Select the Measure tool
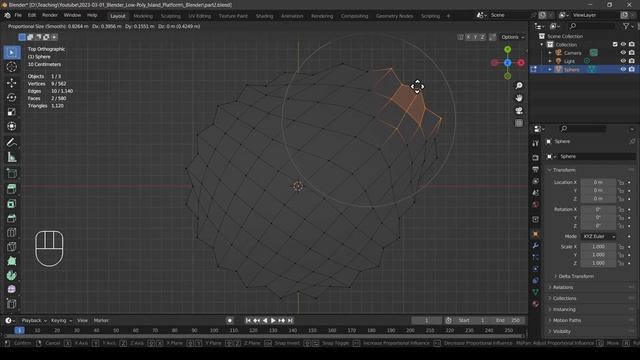640x360 pixels. point(12,157)
